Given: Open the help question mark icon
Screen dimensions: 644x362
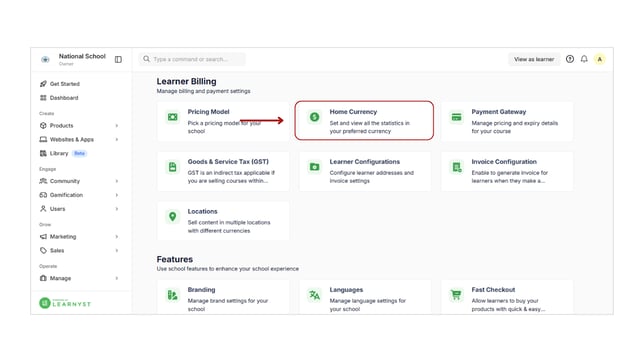Looking at the screenshot, I should point(570,59).
